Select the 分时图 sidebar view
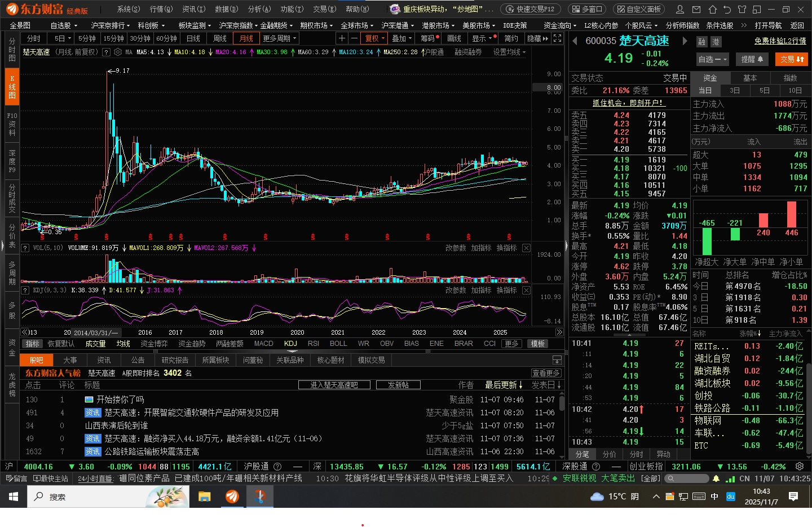 tap(12, 50)
